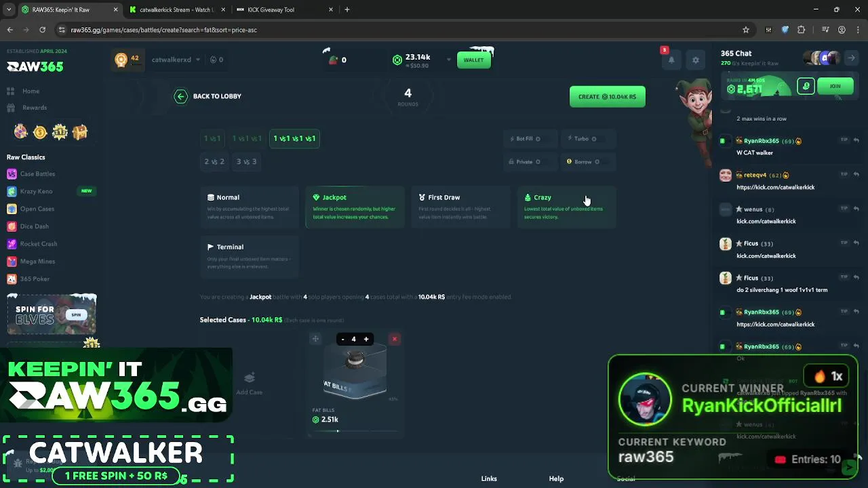Tip RyanRbx365 on 'W CAT walker' message
The height and width of the screenshot is (488, 868).
pyautogui.click(x=844, y=140)
